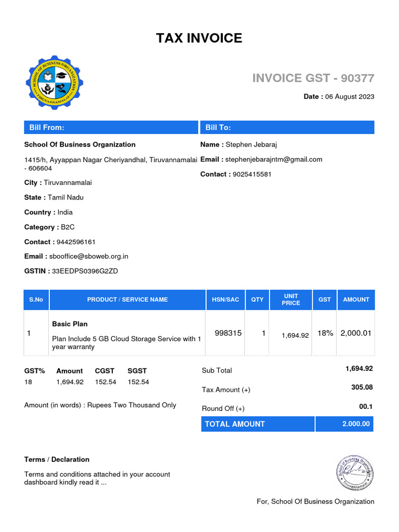Click the 'S.No' column header
Viewport: 399px width, 532px height.
point(36,300)
